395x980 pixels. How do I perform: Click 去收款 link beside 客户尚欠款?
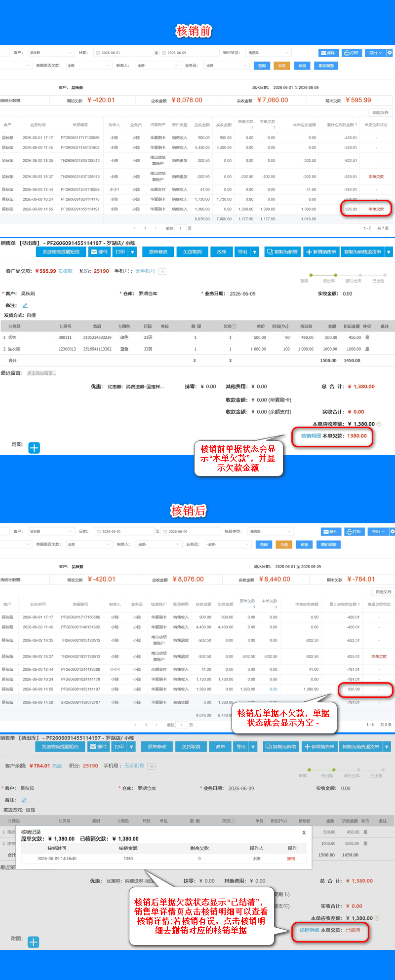[65, 271]
